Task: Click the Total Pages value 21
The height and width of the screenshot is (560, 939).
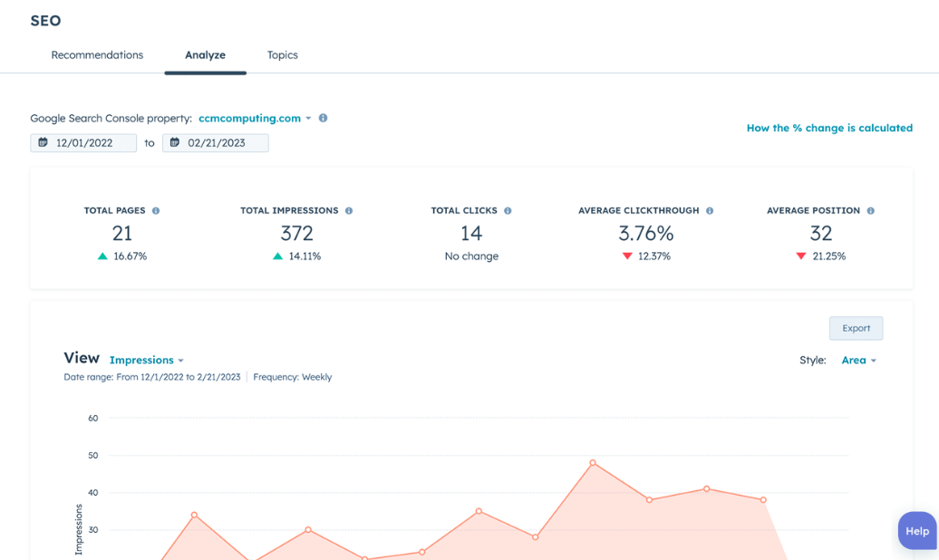Action: [122, 233]
